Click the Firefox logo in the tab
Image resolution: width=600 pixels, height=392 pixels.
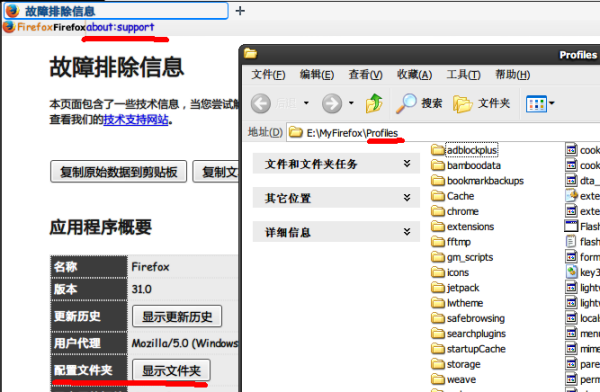13,11
